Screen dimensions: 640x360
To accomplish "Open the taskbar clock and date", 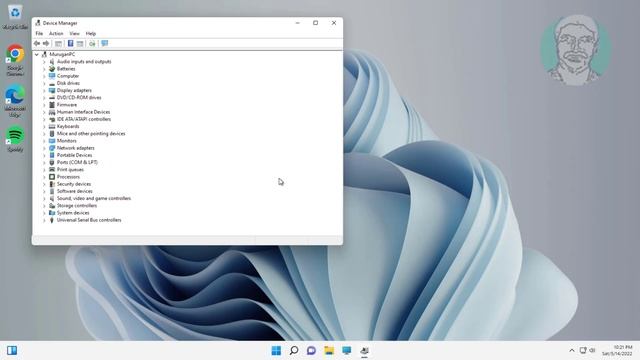I will [617, 350].
